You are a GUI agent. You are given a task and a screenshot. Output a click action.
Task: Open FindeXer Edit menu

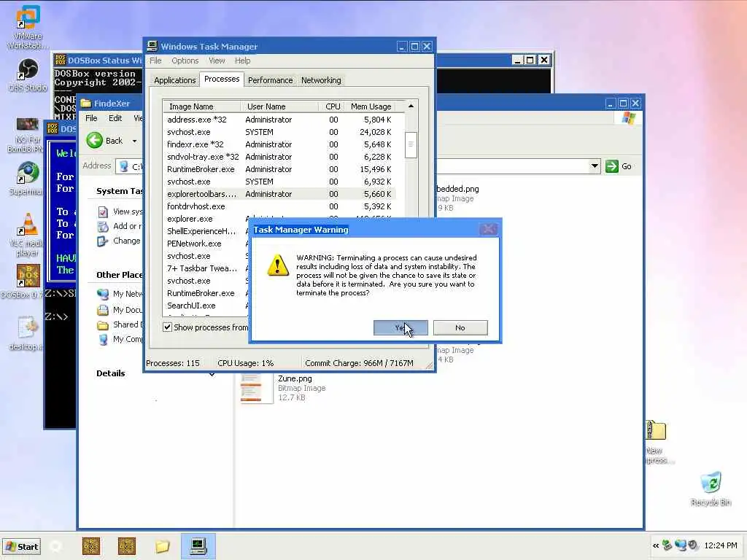click(x=115, y=118)
